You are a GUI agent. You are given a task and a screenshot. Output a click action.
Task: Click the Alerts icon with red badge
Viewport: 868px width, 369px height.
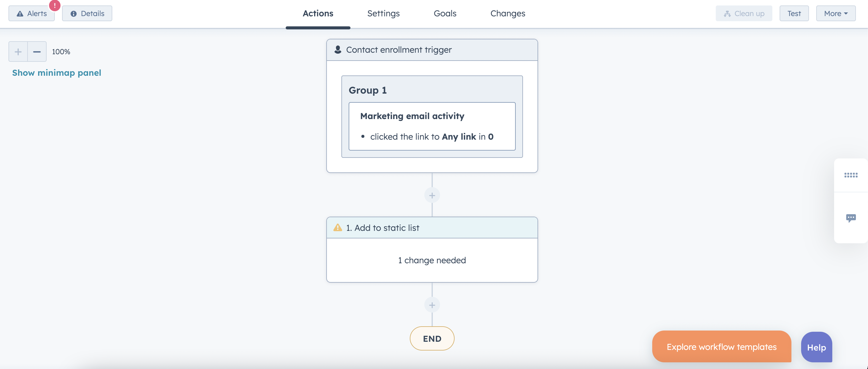(x=31, y=13)
